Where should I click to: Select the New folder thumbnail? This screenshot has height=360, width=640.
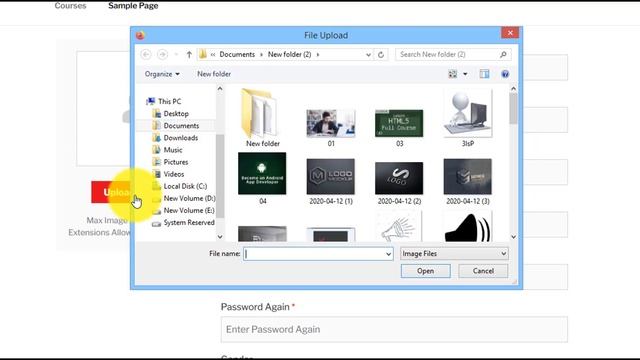[262, 118]
